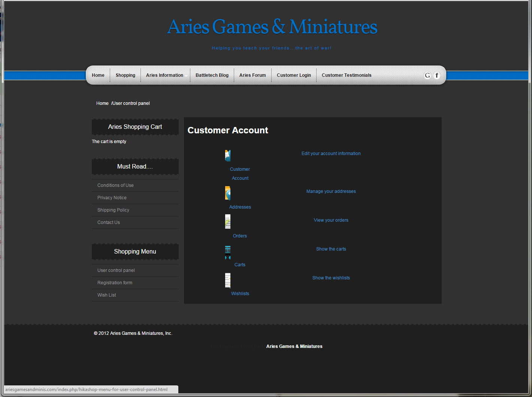
Task: Click the Customer Account page heading
Action: pos(228,130)
